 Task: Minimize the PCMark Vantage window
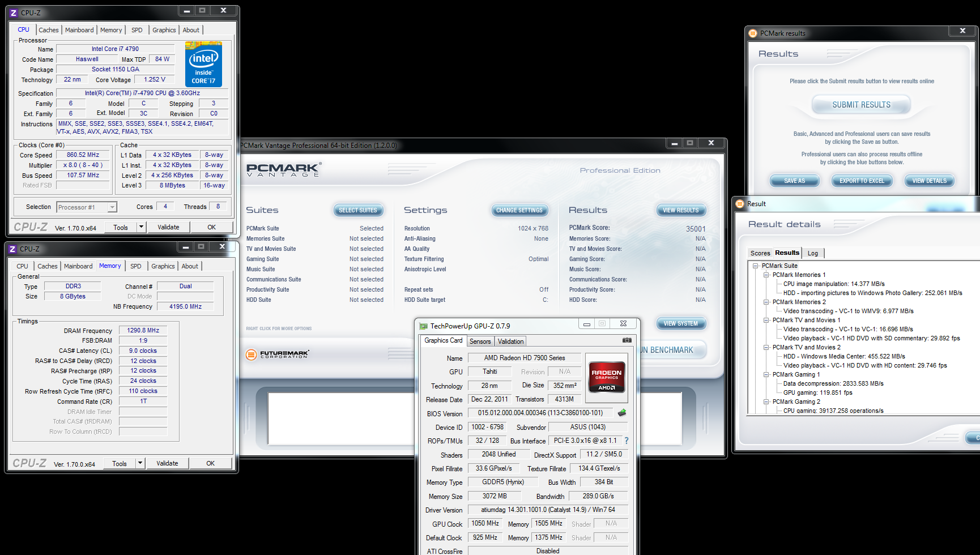point(674,143)
